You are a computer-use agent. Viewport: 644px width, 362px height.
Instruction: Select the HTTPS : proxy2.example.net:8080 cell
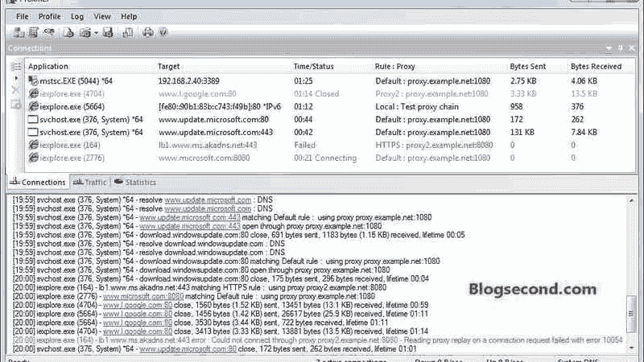click(434, 145)
